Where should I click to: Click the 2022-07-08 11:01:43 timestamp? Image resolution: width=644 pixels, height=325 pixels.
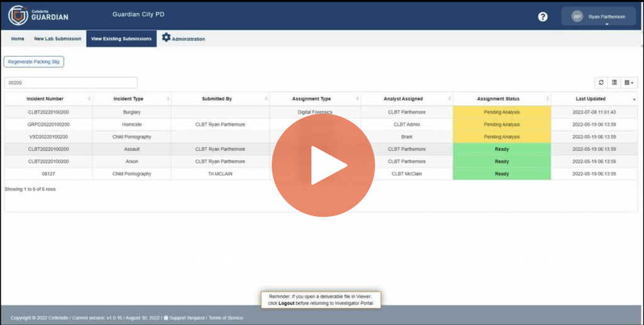[x=594, y=112]
